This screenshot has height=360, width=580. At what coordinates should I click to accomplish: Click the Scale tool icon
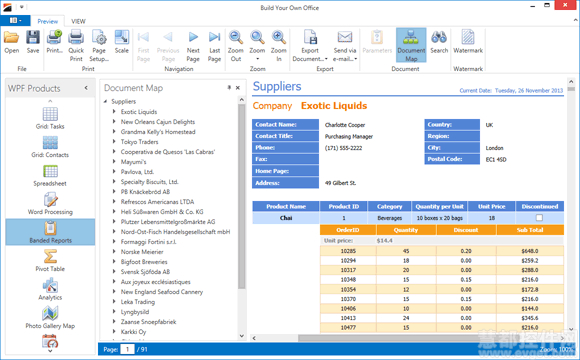pyautogui.click(x=122, y=37)
